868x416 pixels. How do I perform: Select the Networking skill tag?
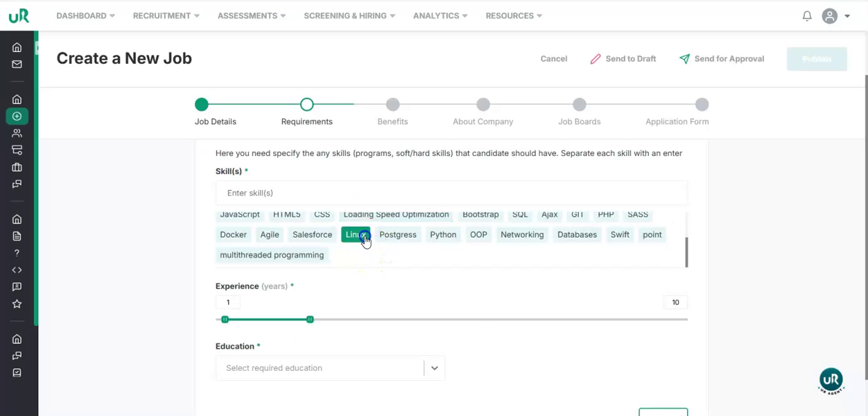point(522,235)
